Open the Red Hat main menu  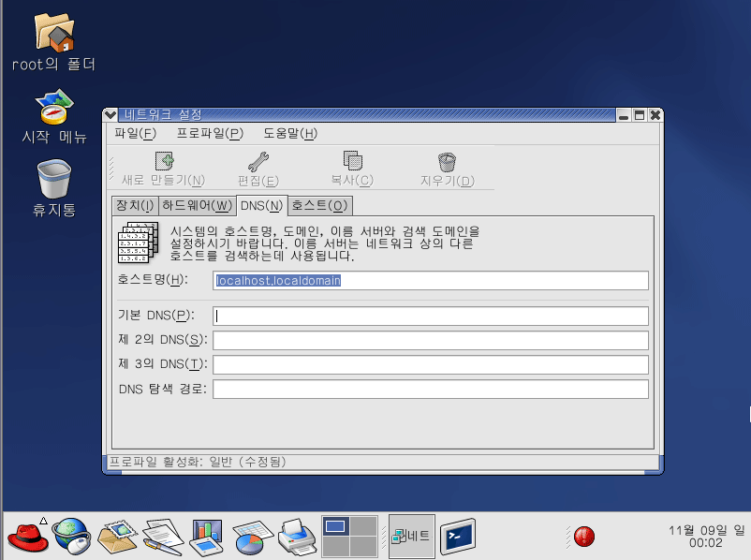pyautogui.click(x=28, y=537)
